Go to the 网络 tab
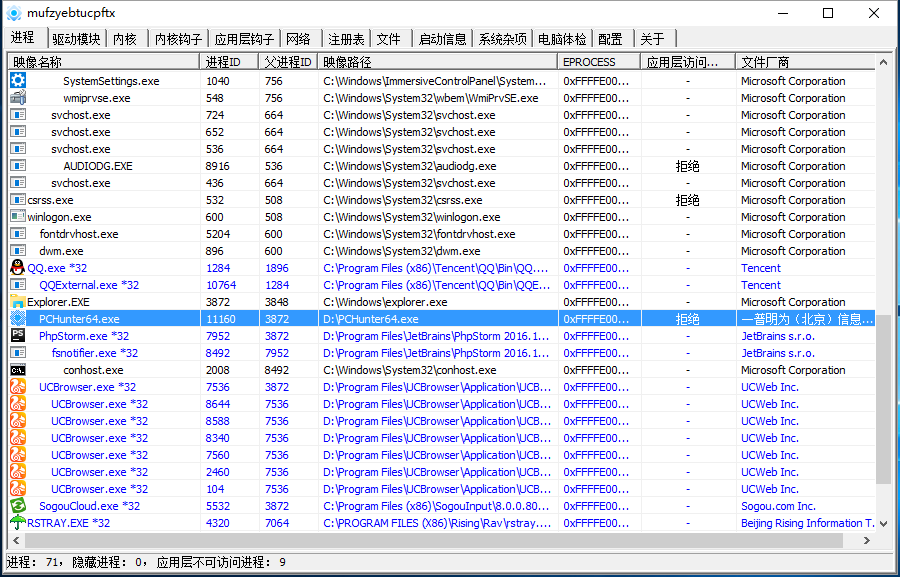Image resolution: width=900 pixels, height=577 pixels. 298,39
